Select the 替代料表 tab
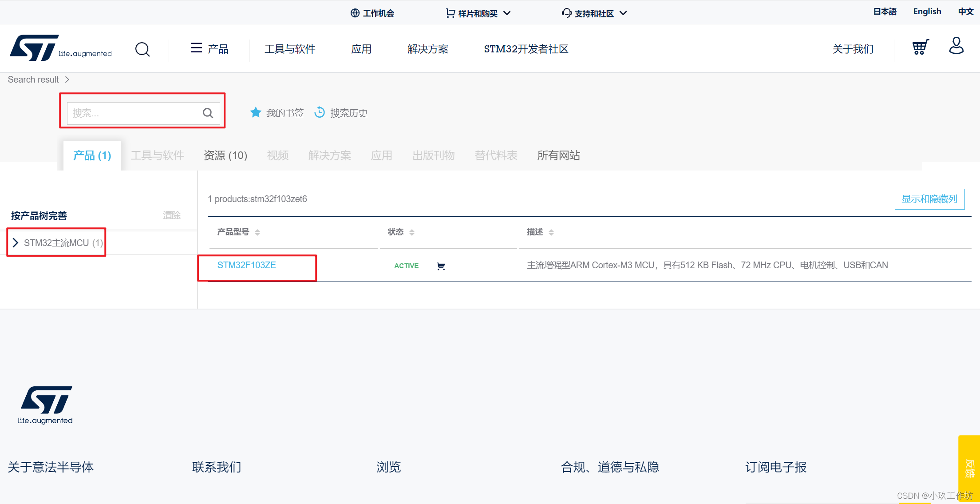Image resolution: width=980 pixels, height=504 pixels. point(496,155)
